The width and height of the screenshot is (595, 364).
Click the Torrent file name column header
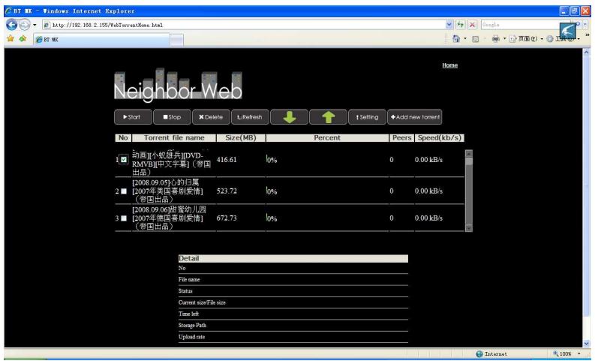(x=174, y=138)
